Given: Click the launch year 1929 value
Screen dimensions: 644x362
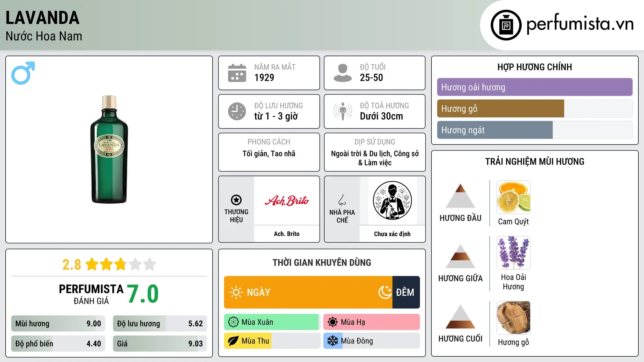Looking at the screenshot, I should pos(264,78).
